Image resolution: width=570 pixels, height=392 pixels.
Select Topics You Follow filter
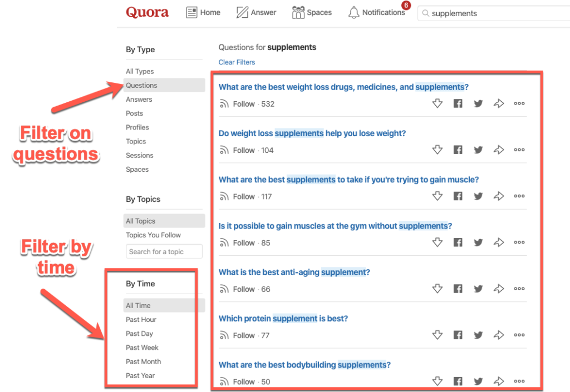[x=153, y=235]
